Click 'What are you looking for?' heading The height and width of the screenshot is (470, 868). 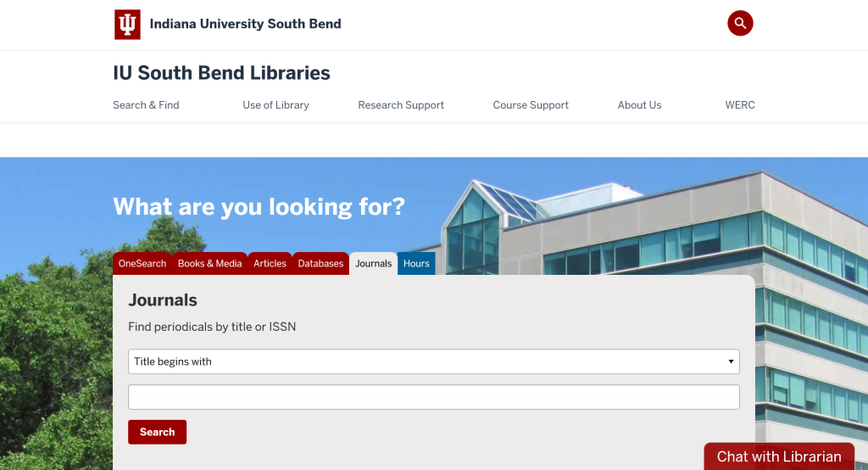tap(259, 207)
